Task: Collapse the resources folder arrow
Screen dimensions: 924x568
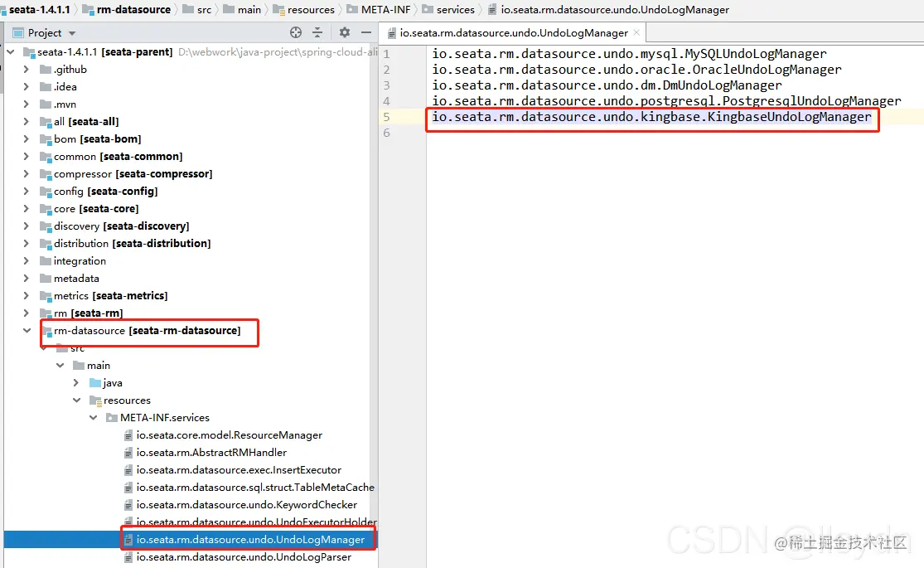Action: click(x=76, y=400)
